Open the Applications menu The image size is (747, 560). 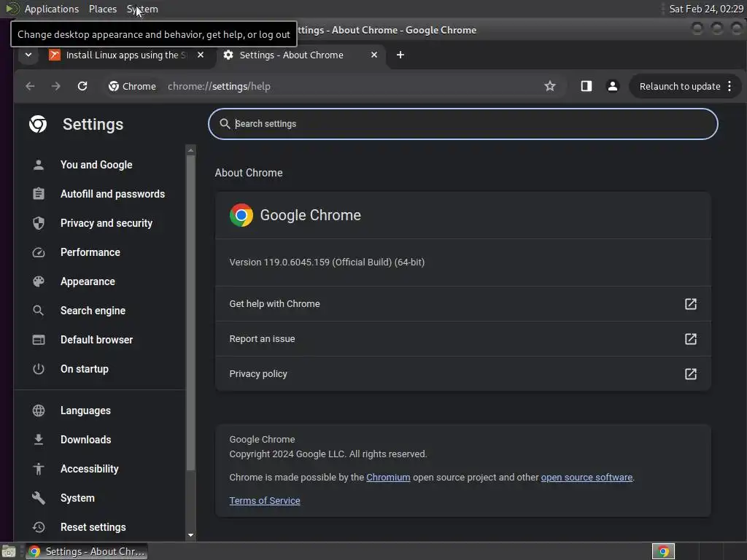52,9
